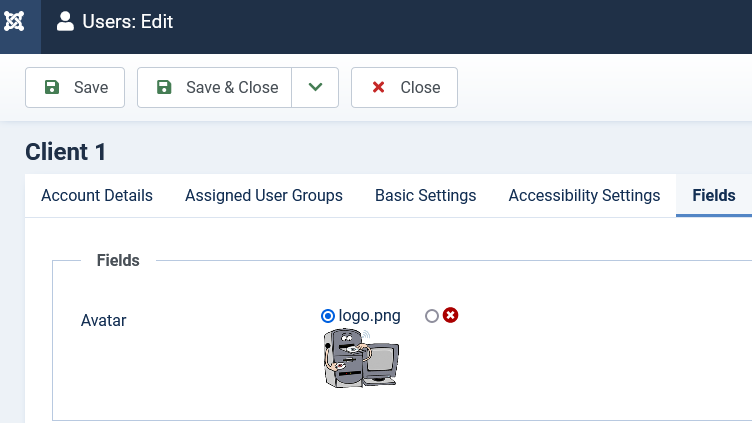The width and height of the screenshot is (752, 423).
Task: Select the empty remove-image radio button
Action: click(x=432, y=316)
